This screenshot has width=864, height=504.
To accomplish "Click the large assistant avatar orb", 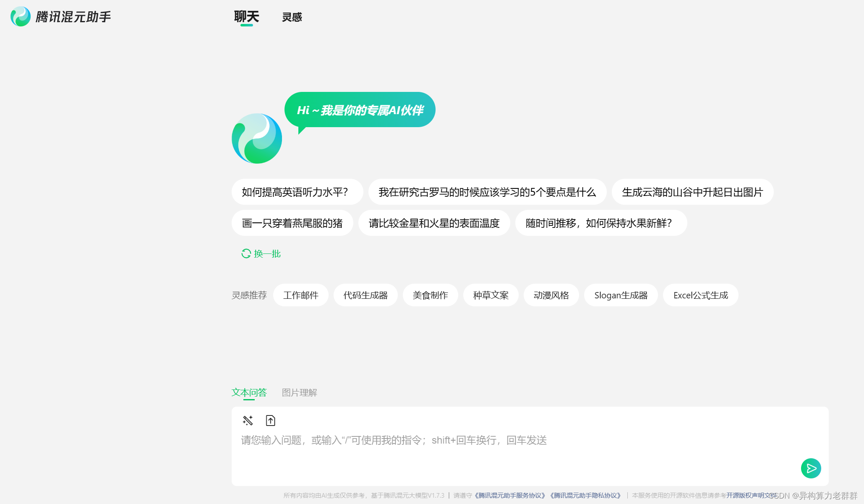I will coord(257,138).
